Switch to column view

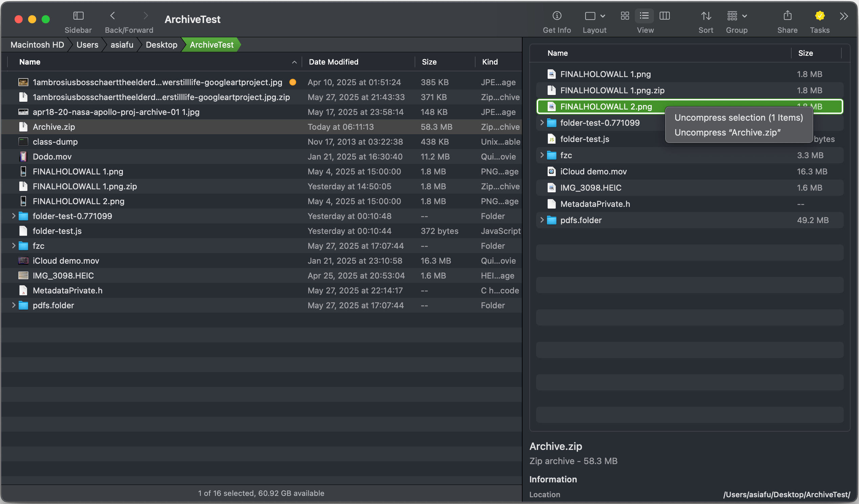coord(664,16)
